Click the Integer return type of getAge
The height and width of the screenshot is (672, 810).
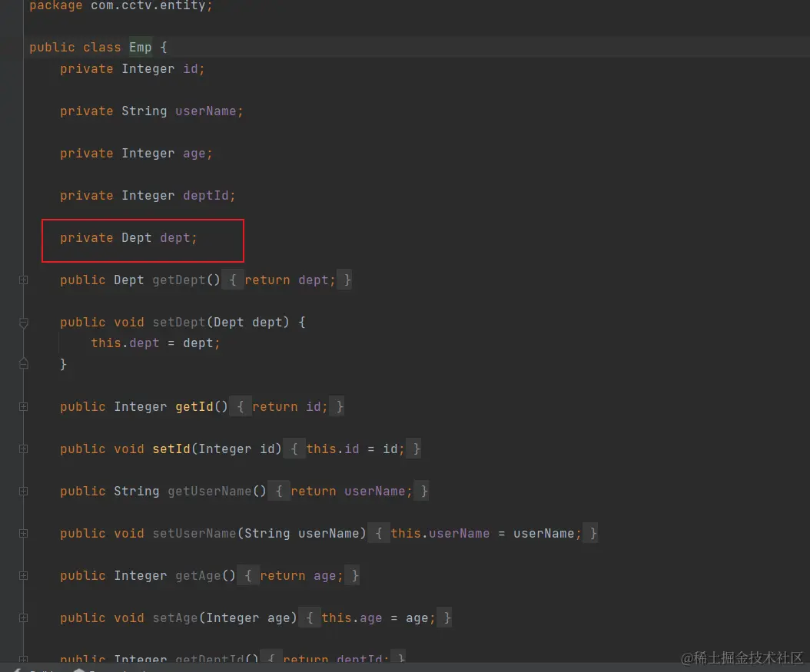141,576
